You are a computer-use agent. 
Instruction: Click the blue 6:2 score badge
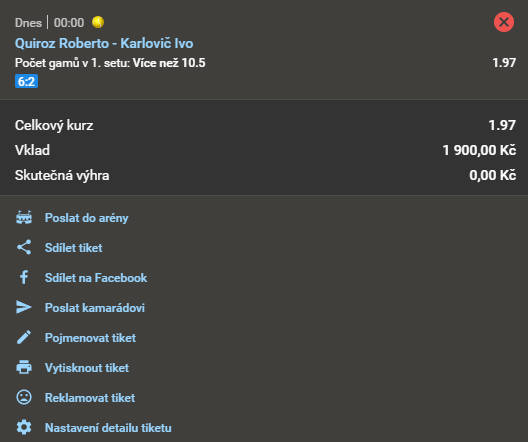[26, 81]
